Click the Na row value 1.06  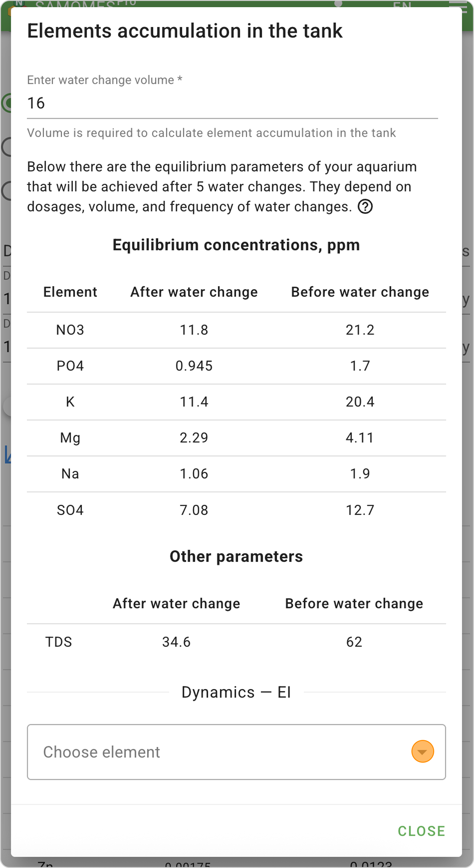point(194,474)
